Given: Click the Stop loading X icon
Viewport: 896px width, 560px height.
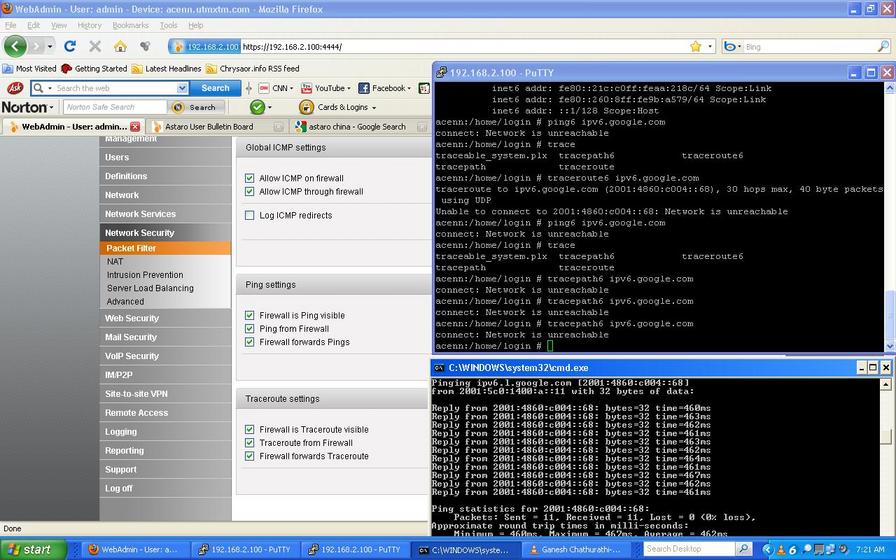Looking at the screenshot, I should coord(95,46).
